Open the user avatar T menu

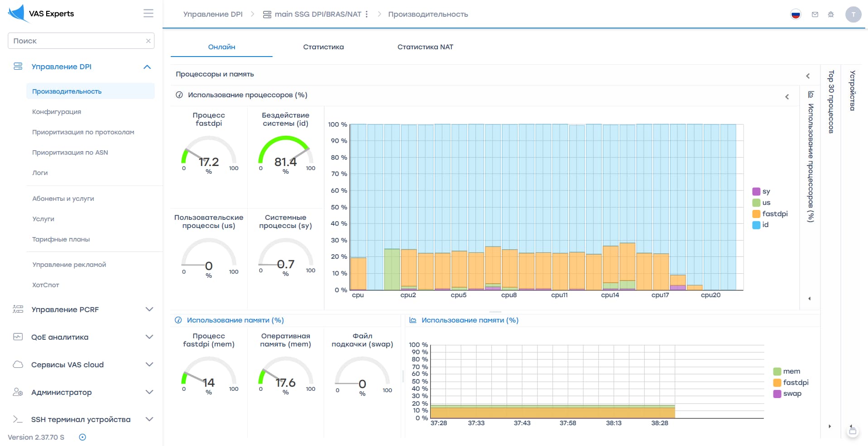coord(853,14)
